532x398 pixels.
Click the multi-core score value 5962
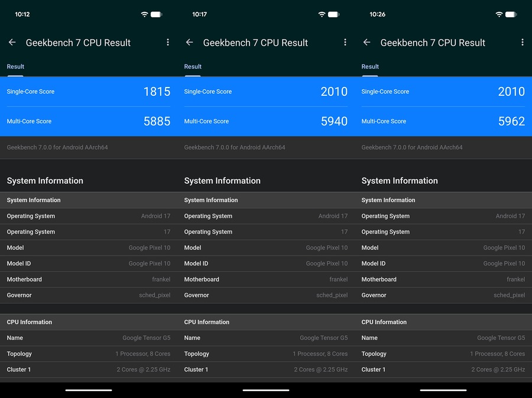click(x=512, y=121)
